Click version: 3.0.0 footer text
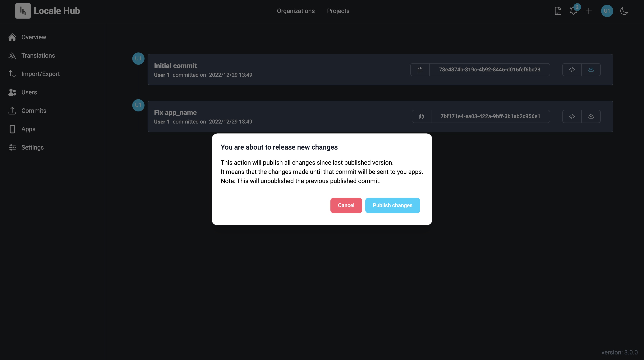Viewport: 644px width, 360px height. 619,352
